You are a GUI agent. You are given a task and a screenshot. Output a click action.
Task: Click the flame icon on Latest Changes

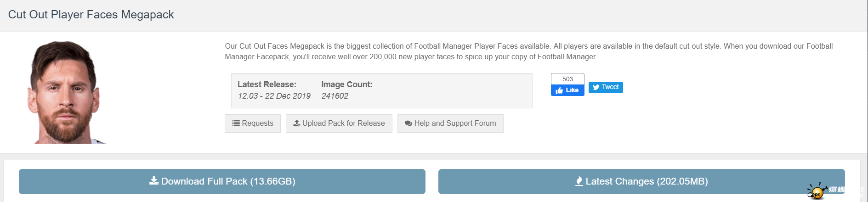coord(579,181)
